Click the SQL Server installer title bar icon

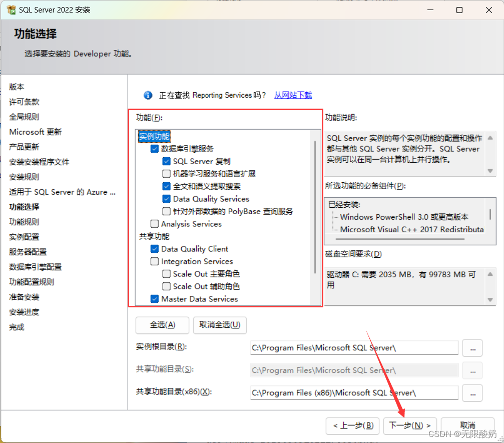[11, 10]
